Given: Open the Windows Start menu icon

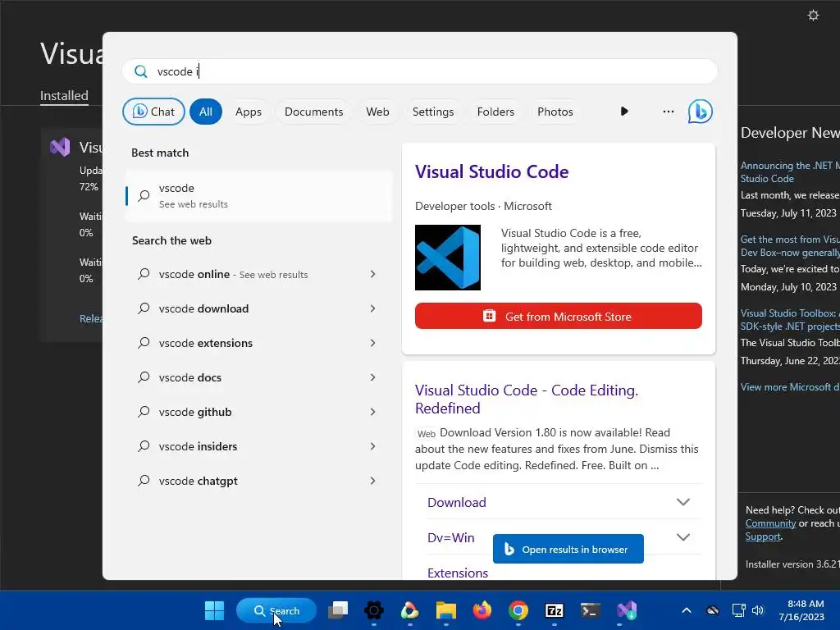Looking at the screenshot, I should pos(214,610).
